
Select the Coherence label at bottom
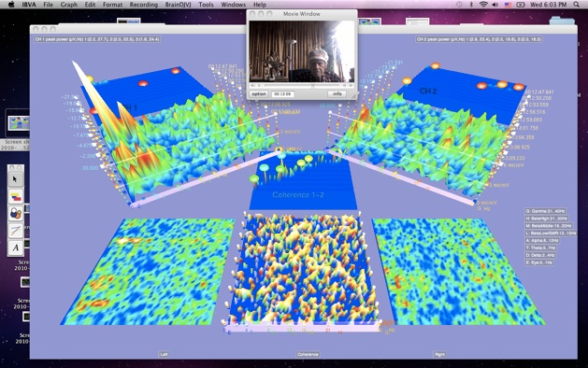[308, 354]
